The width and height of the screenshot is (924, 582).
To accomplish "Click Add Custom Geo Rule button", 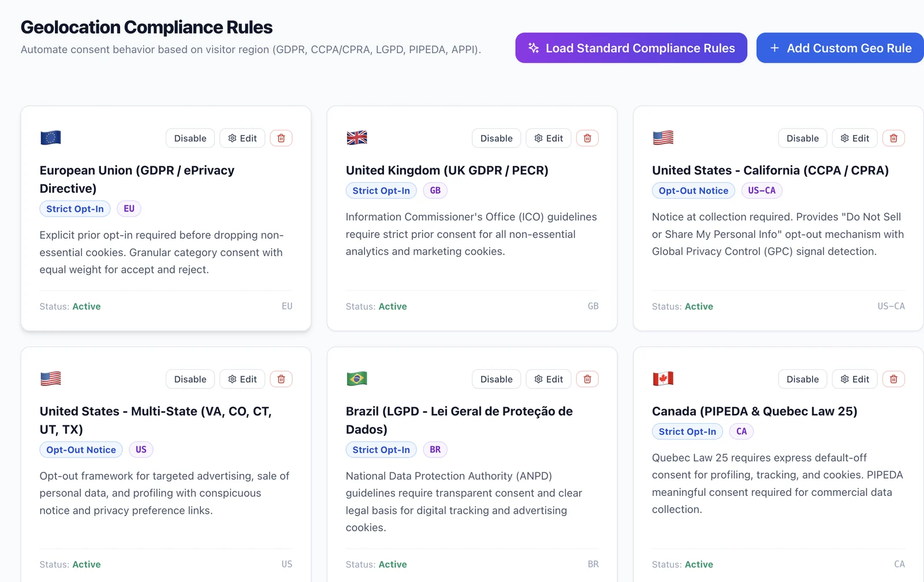I will coord(840,48).
